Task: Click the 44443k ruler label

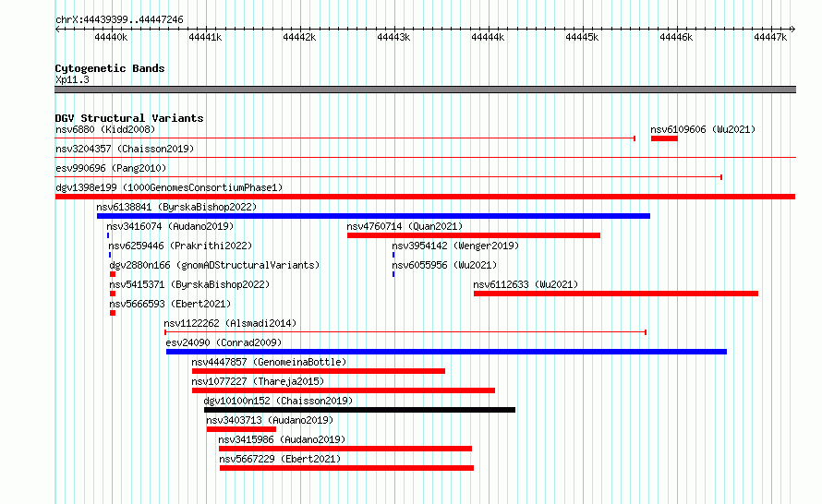Action: [x=393, y=37]
